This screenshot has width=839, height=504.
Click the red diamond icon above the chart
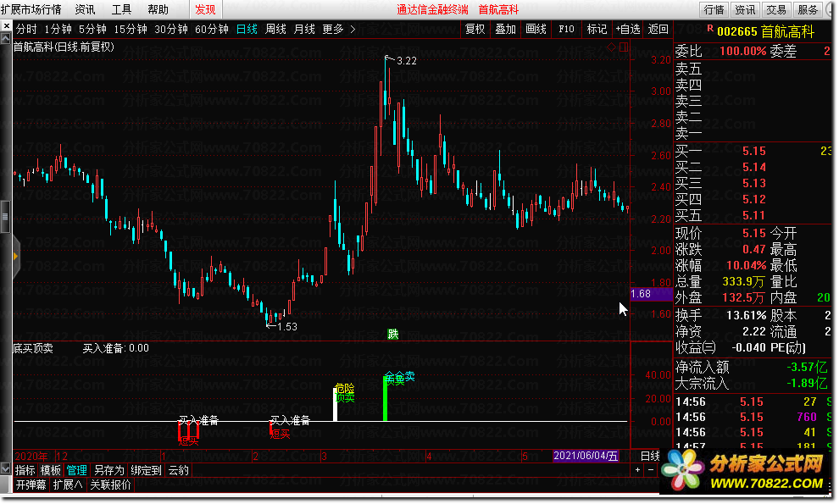(x=611, y=47)
